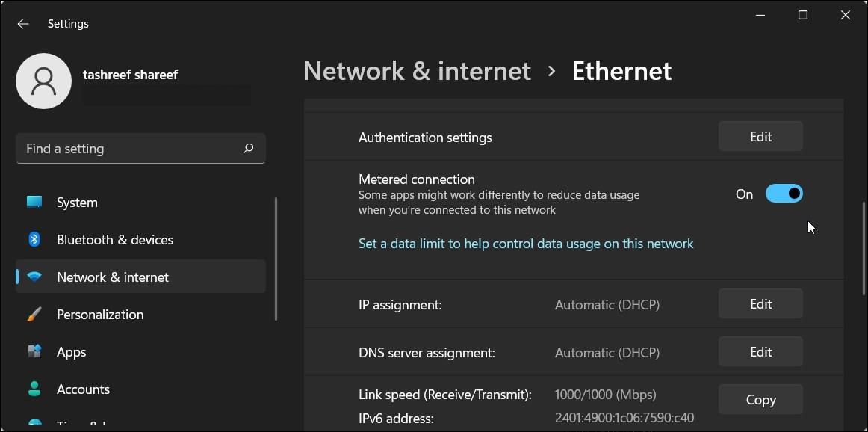Open the System settings icon
Viewport: 868px width, 432px height.
pyautogui.click(x=34, y=203)
